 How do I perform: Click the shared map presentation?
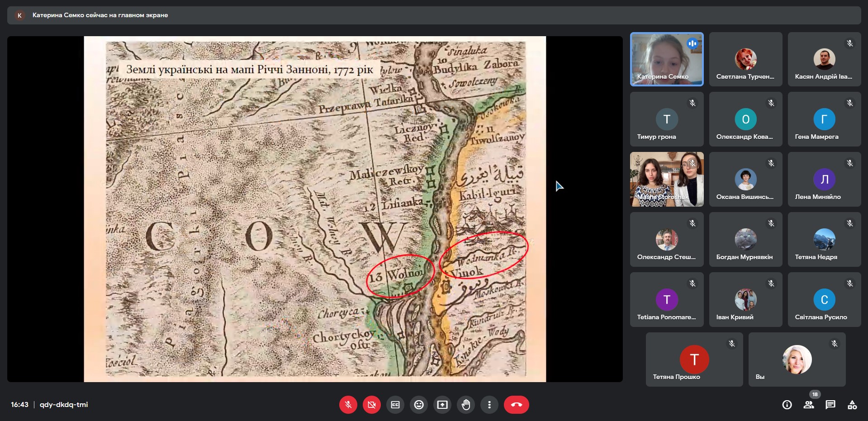tap(315, 209)
